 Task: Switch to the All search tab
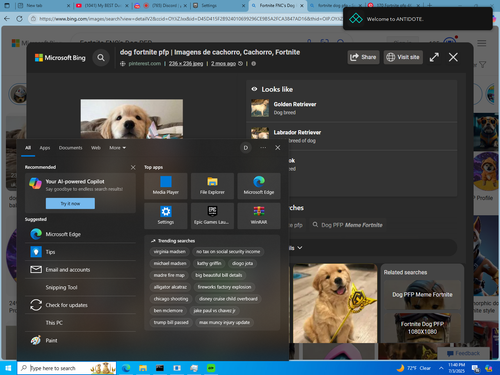coord(28,148)
